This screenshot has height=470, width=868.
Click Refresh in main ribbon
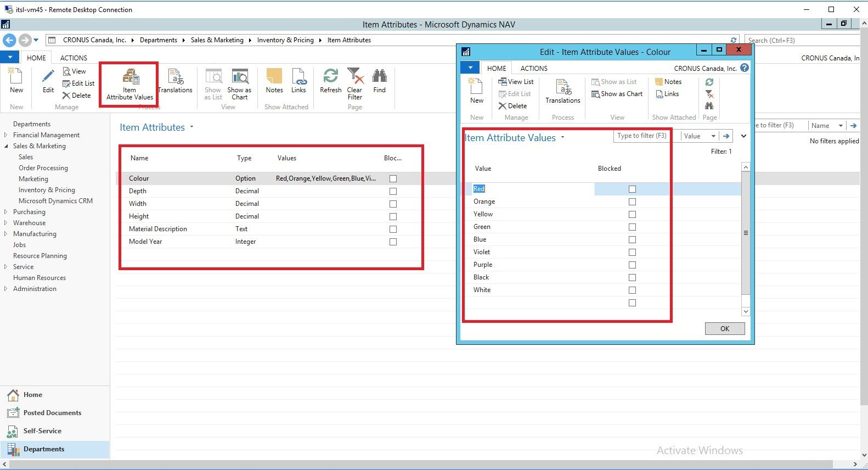click(x=331, y=81)
